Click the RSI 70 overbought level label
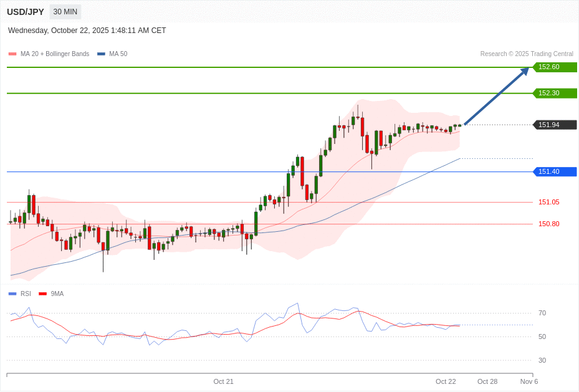Image resolution: width=579 pixels, height=392 pixels. pos(542,313)
